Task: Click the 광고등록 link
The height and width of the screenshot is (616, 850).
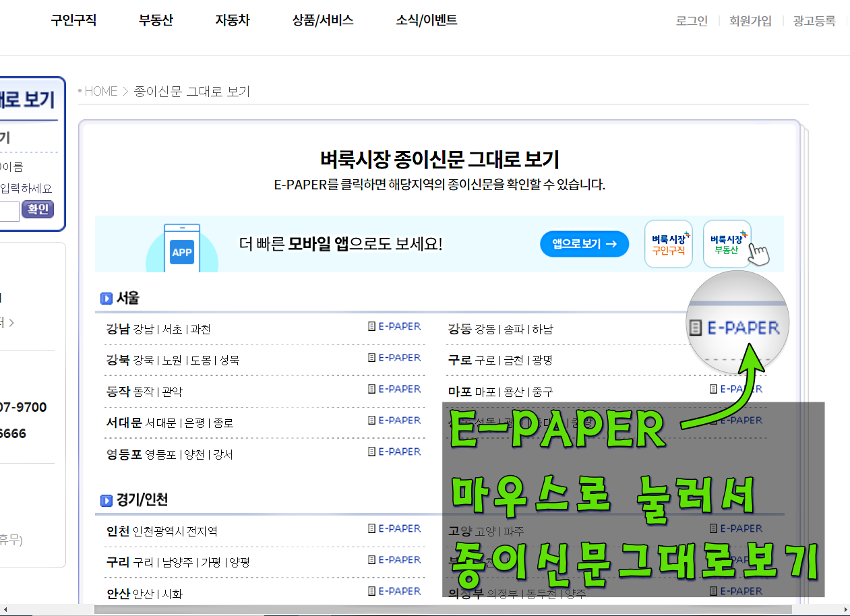Action: (x=814, y=21)
